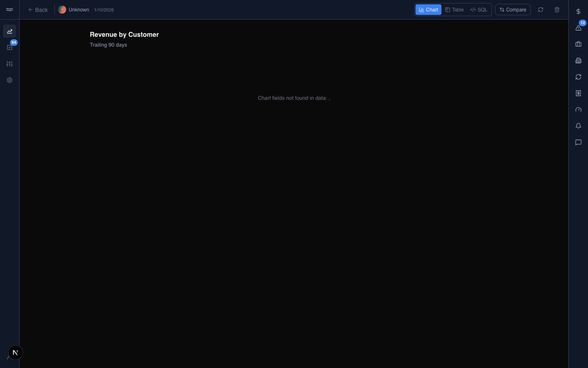
Task: Open the tasks checklist icon with badge 84
Action: (x=9, y=47)
